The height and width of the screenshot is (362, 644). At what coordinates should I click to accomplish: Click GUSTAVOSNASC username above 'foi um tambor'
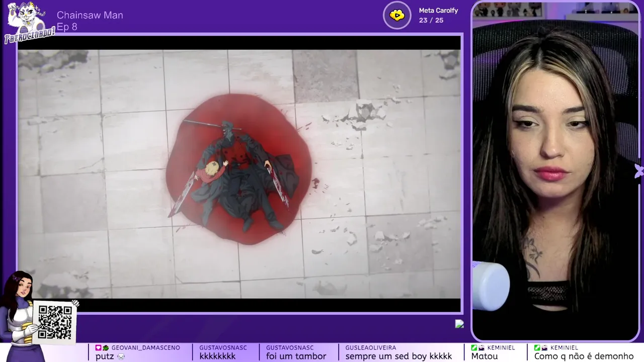pyautogui.click(x=290, y=348)
